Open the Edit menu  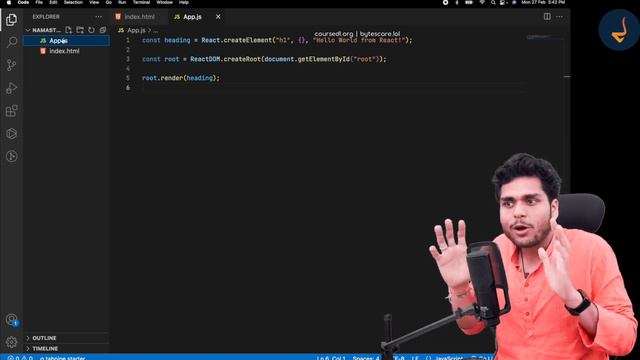[53, 2]
